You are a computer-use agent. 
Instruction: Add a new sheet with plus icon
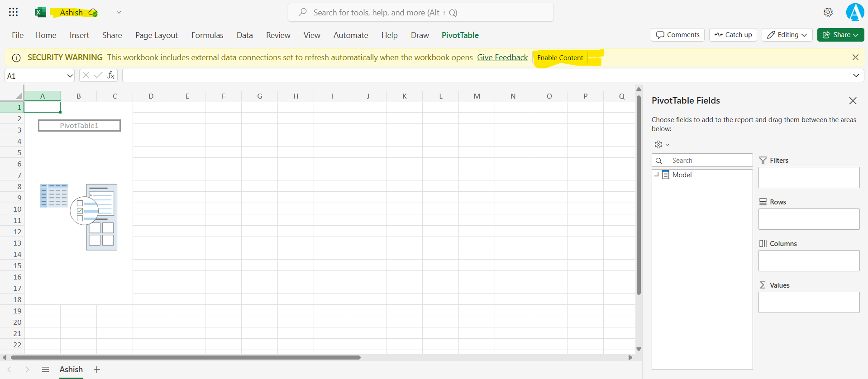point(97,370)
